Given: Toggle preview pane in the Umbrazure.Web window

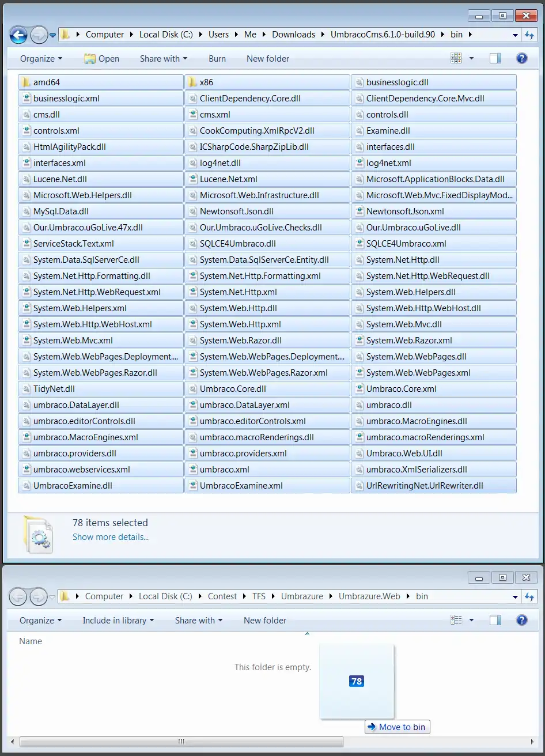Looking at the screenshot, I should coord(495,620).
